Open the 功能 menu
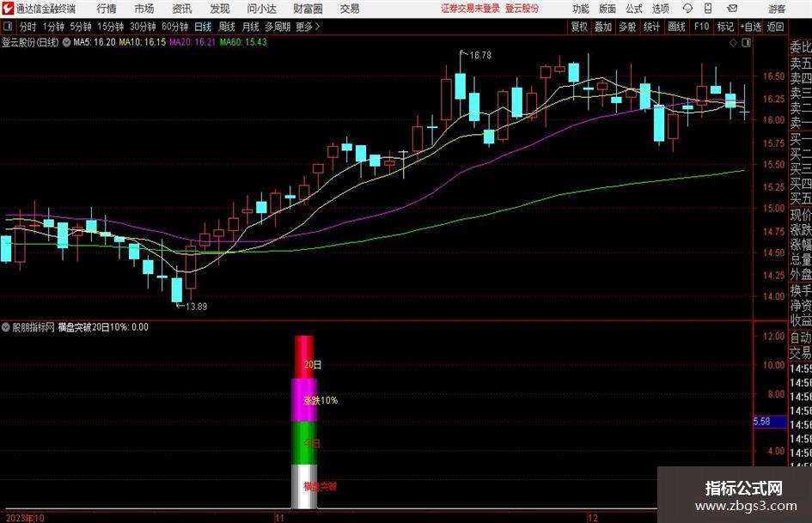The width and height of the screenshot is (812, 523). click(581, 9)
